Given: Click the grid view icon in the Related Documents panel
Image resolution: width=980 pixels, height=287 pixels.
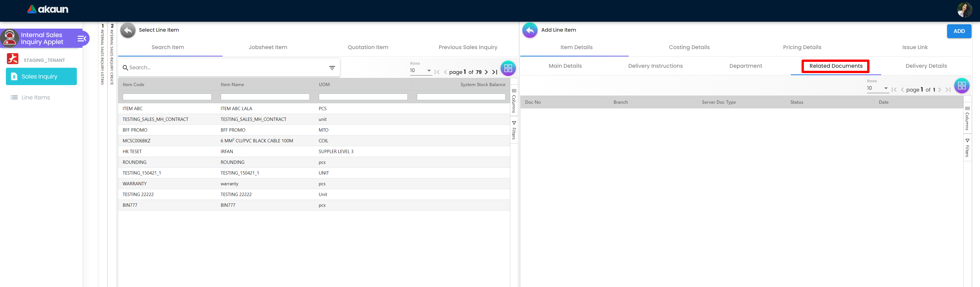Looking at the screenshot, I should [961, 86].
